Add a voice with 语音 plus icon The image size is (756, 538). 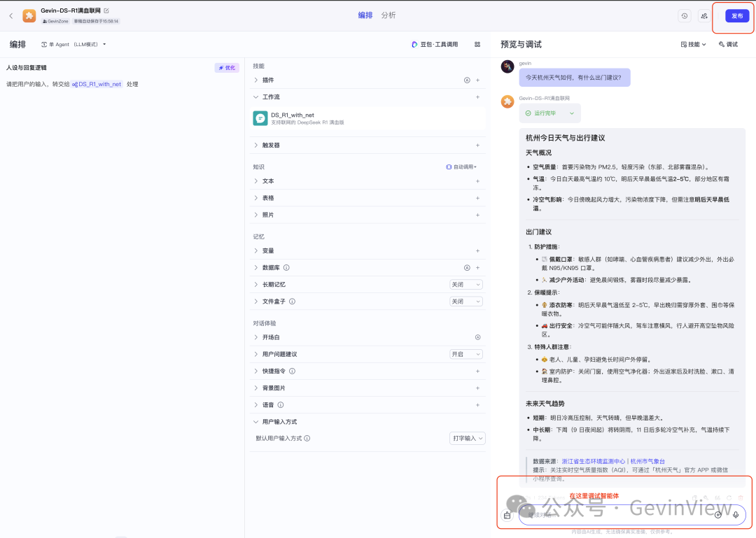478,405
